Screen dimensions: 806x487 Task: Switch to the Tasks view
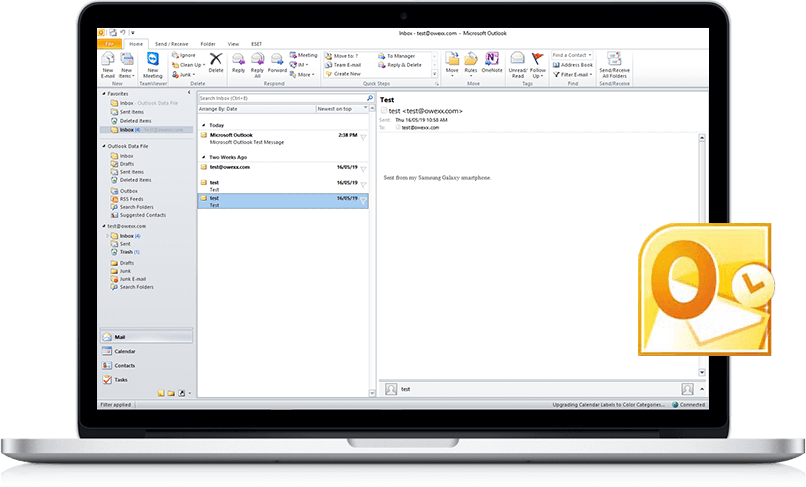(146, 380)
